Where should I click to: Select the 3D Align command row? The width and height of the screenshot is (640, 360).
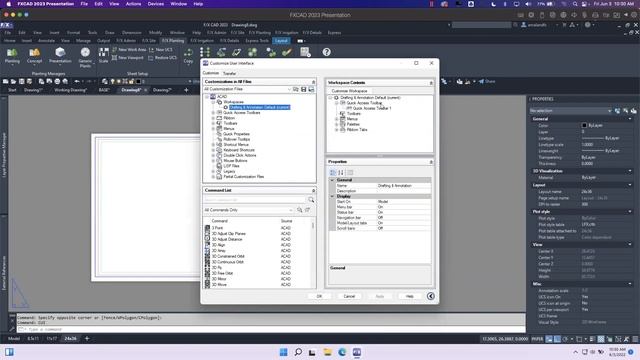coord(258,245)
